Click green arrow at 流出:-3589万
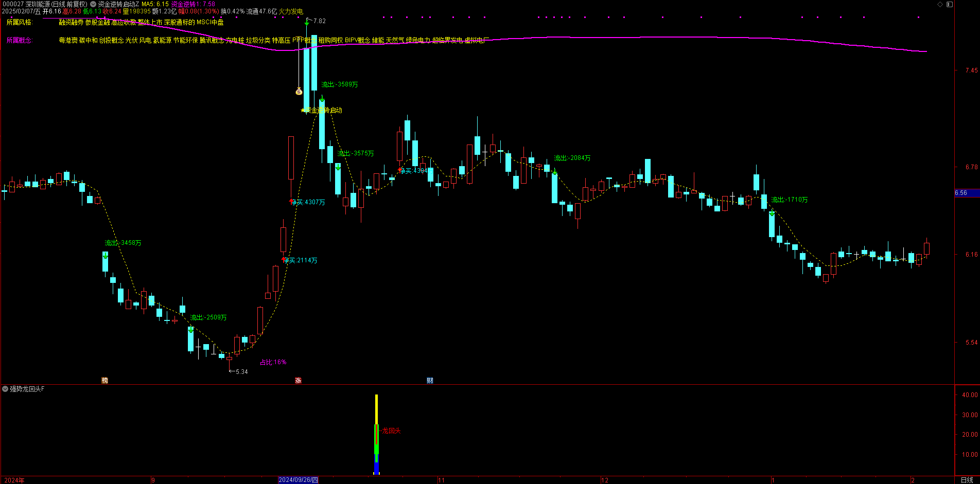 [x=322, y=99]
